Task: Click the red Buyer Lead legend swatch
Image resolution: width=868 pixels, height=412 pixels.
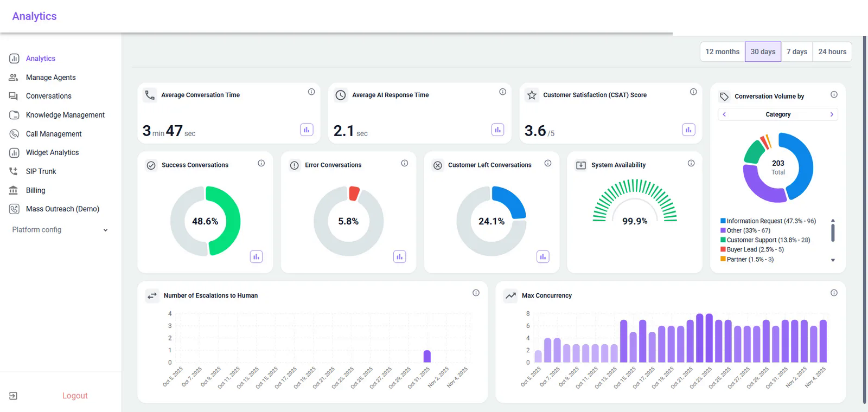Action: pos(723,249)
